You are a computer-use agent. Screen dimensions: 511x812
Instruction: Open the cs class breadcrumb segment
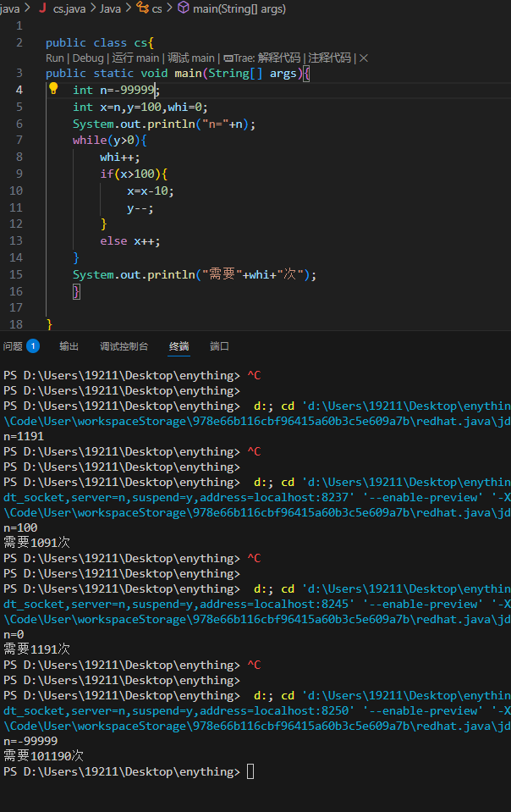[x=157, y=8]
